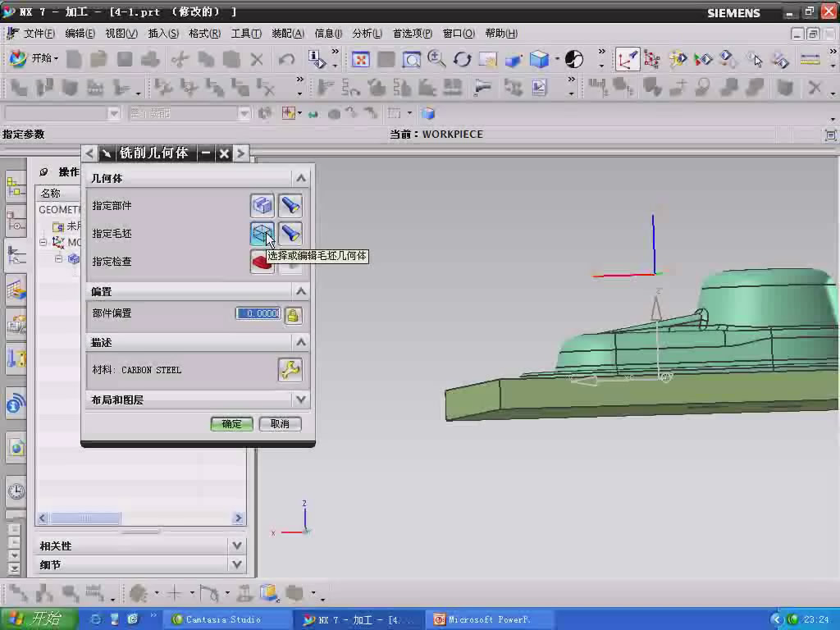Viewport: 840px width, 630px height.
Task: Toggle the part offset lock icon
Action: [293, 315]
